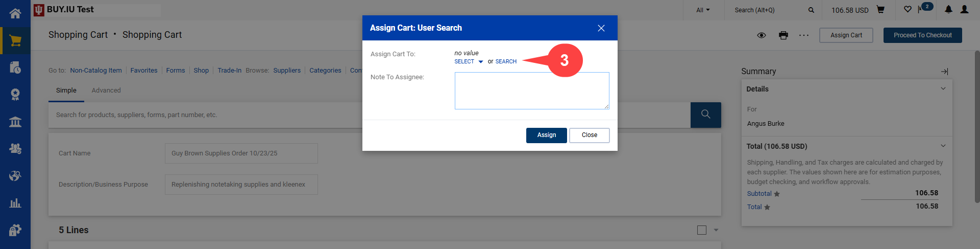Select the Simple search tab
The image size is (980, 249).
66,90
